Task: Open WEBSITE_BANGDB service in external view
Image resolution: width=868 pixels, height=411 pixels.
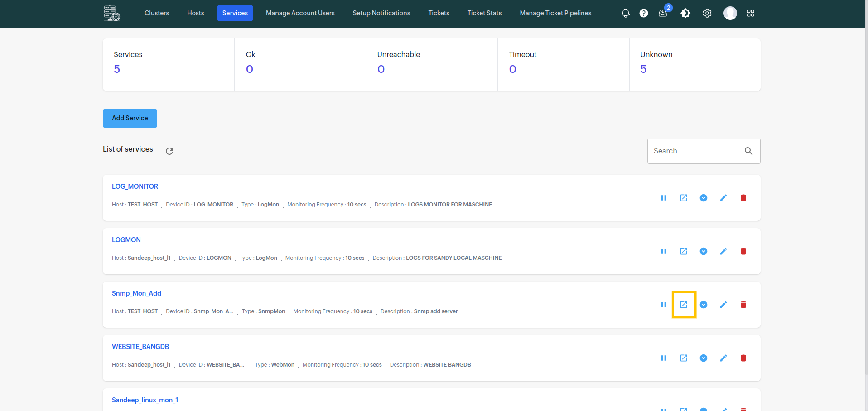Action: pos(684,358)
